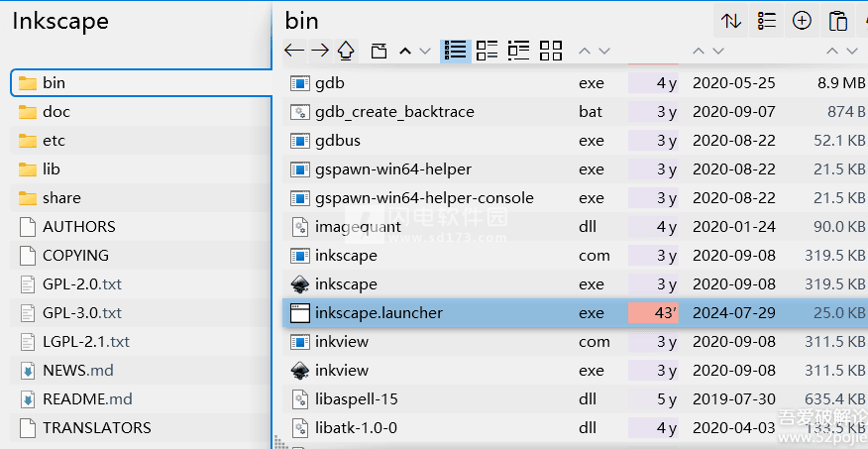
Task: Select the gspawn-win64-helper-console file name
Action: click(x=424, y=198)
